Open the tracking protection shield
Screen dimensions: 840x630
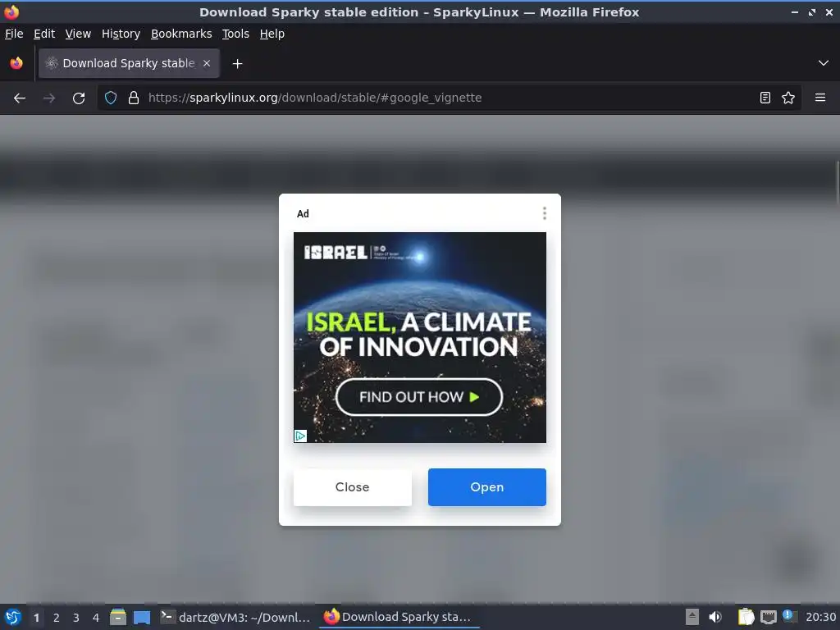111,98
